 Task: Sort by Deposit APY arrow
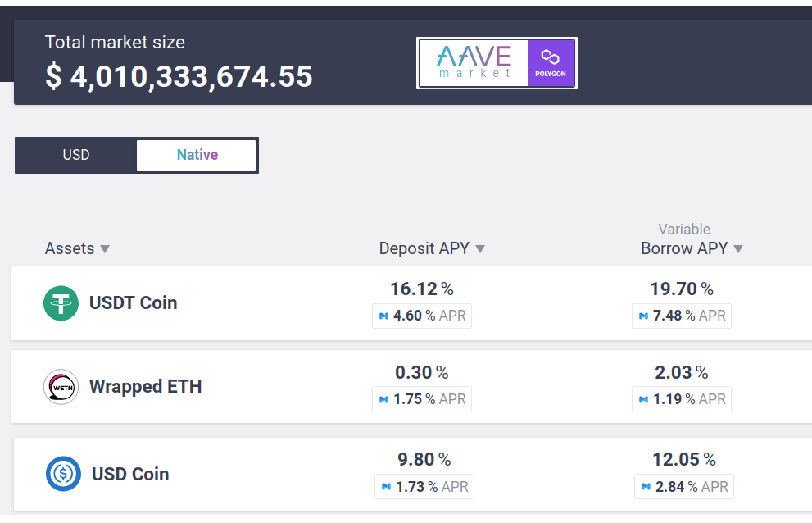[480, 249]
